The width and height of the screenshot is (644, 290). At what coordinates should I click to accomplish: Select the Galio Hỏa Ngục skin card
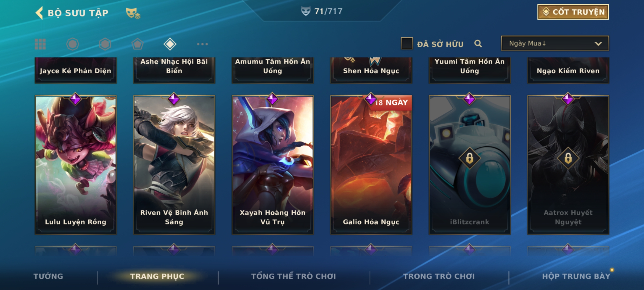(371, 165)
